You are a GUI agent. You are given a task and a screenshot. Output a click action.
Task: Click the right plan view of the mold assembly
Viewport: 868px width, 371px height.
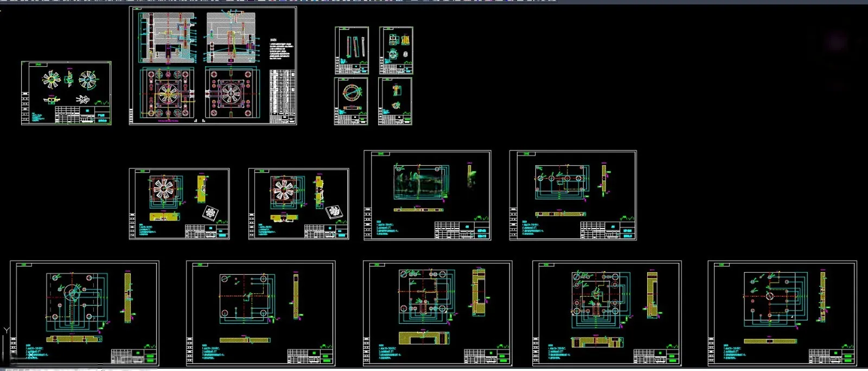(231, 93)
